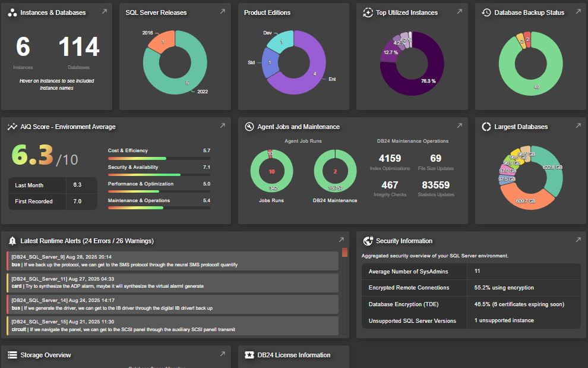Click the Storage Overview list icon
The height and width of the screenshot is (368, 588).
coord(12,356)
